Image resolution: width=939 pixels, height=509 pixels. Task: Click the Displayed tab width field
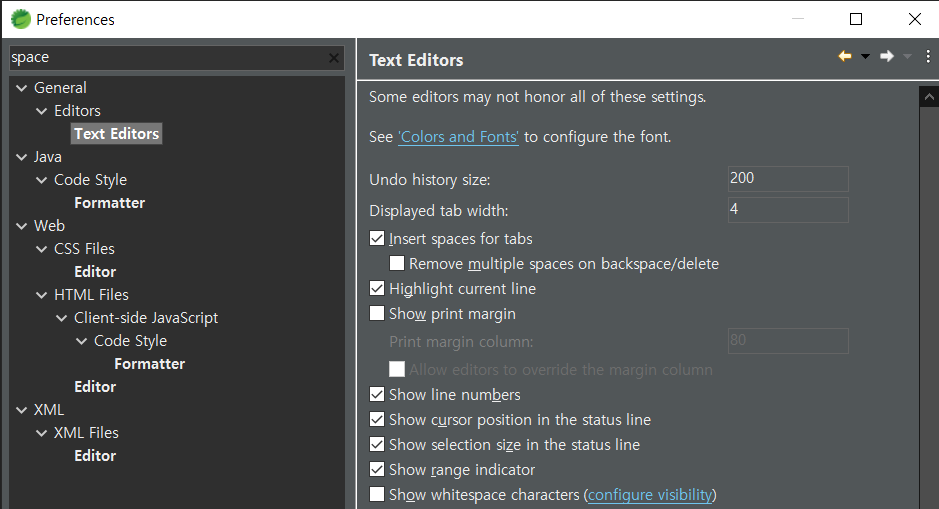[788, 210]
